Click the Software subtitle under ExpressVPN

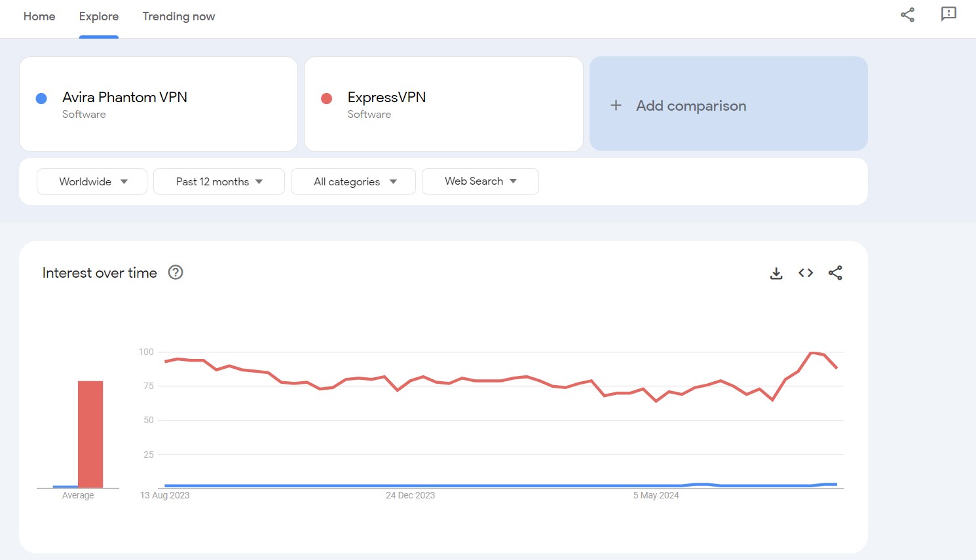[369, 114]
